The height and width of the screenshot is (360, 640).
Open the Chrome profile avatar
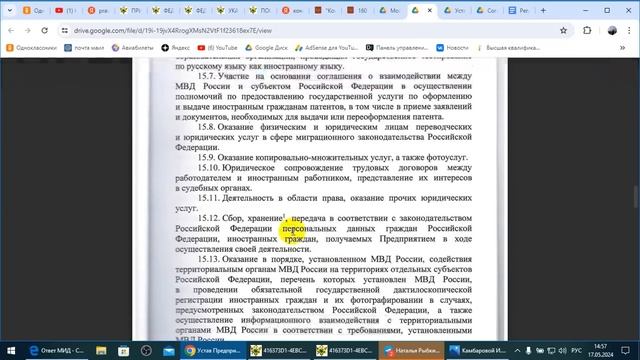pos(612,31)
